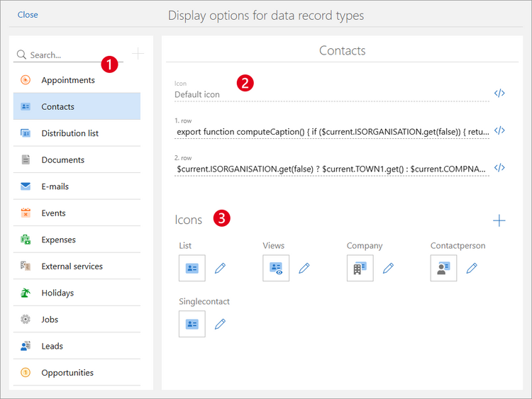The width and height of the screenshot is (532, 399).
Task: Edit the Views icon with its pencil
Action: click(304, 268)
